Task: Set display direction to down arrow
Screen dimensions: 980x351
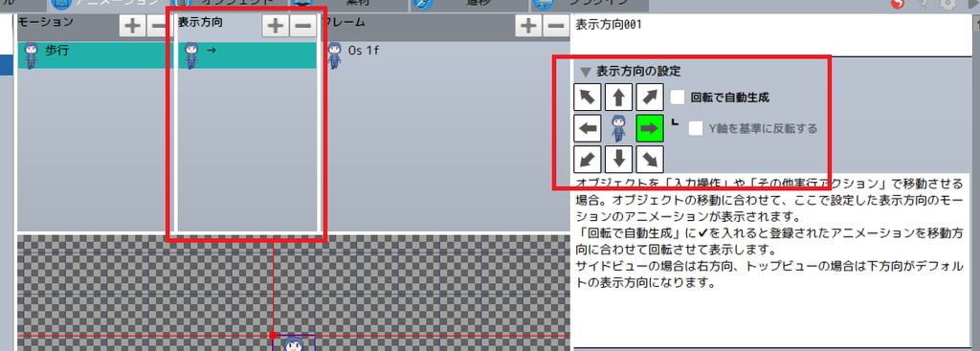Action: 619,160
